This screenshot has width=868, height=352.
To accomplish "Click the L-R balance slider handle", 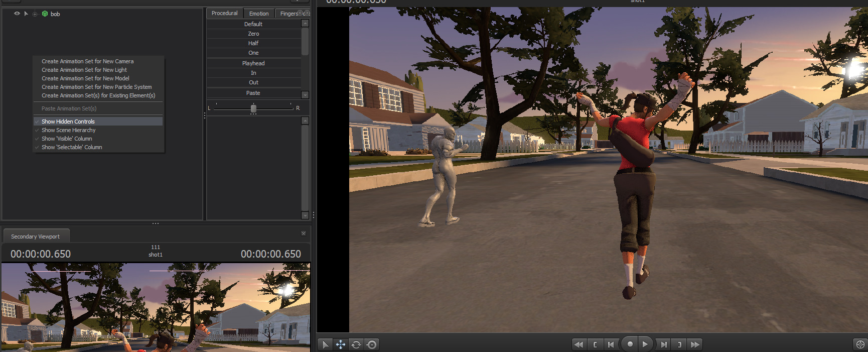I will [253, 108].
